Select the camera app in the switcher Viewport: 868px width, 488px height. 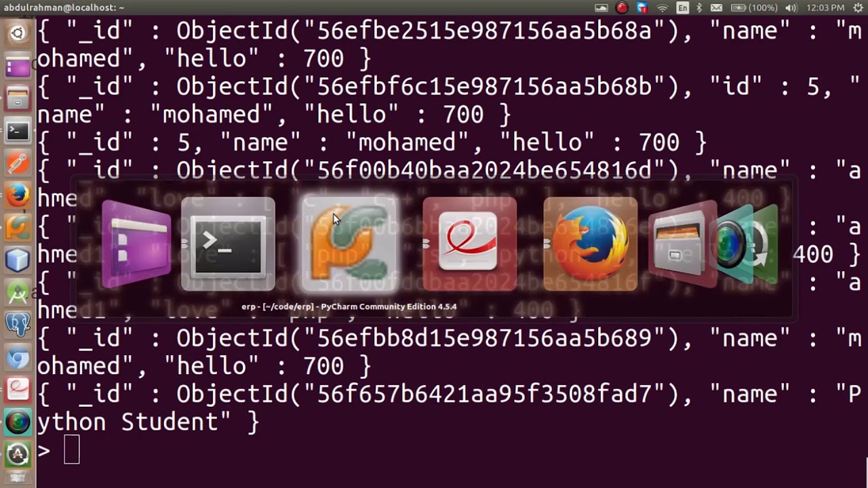pos(747,244)
